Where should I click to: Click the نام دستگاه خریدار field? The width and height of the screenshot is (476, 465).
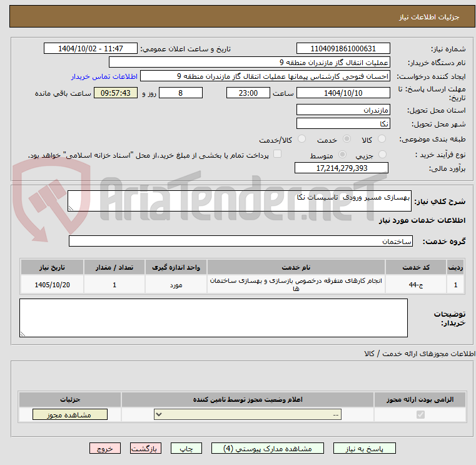point(249,63)
